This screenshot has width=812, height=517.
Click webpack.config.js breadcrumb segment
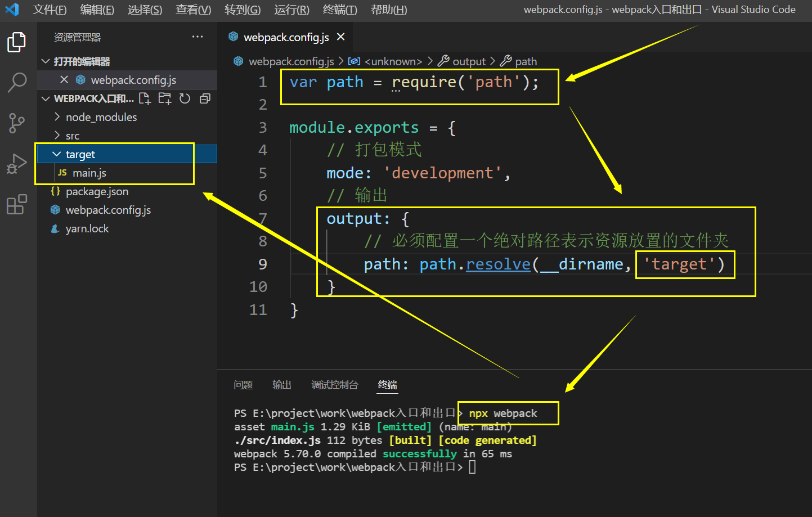[x=291, y=61]
